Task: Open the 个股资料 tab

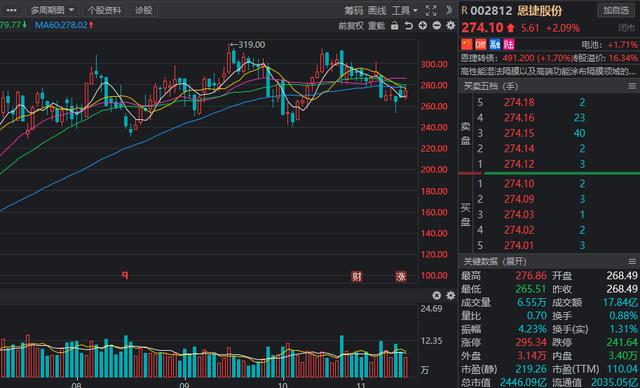Action: point(104,10)
